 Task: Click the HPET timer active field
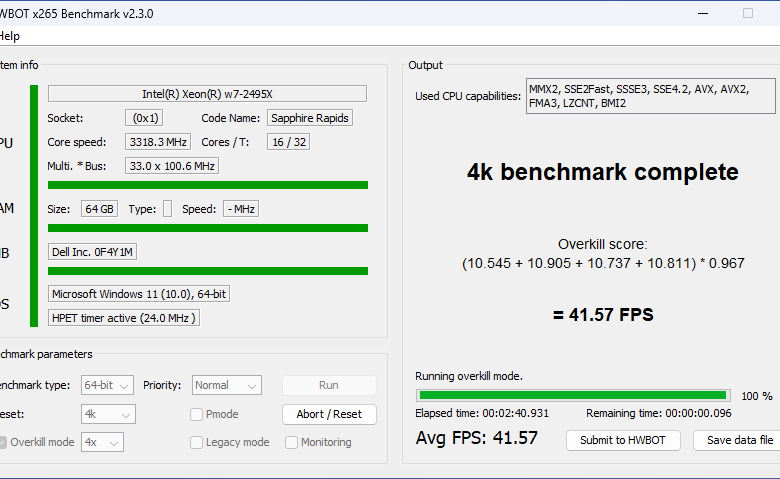pos(124,318)
